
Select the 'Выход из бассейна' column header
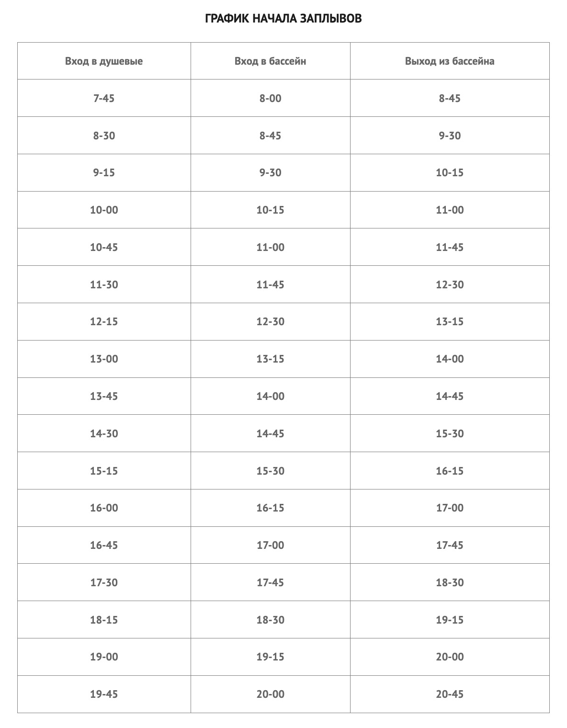tap(450, 61)
